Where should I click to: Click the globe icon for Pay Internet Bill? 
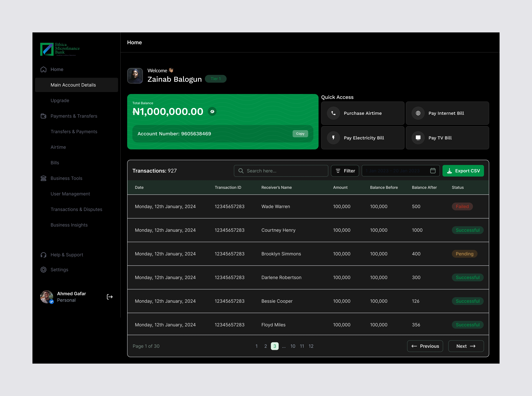tap(418, 113)
